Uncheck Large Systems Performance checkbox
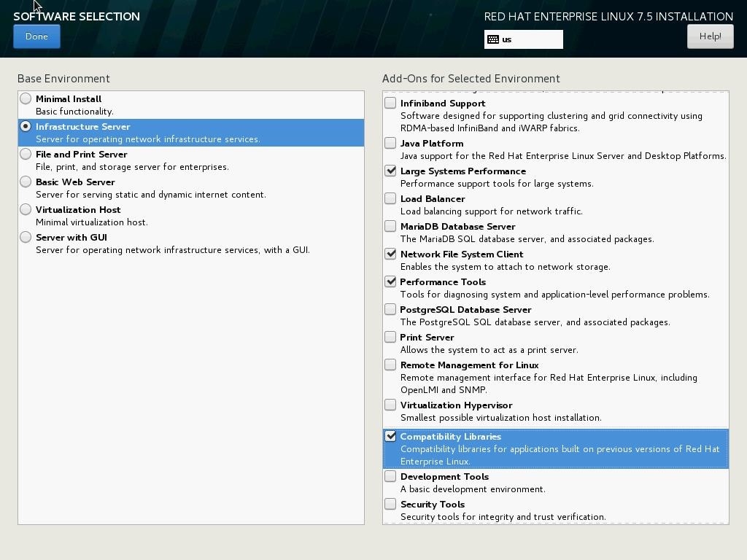This screenshot has width=747, height=560. 390,171
